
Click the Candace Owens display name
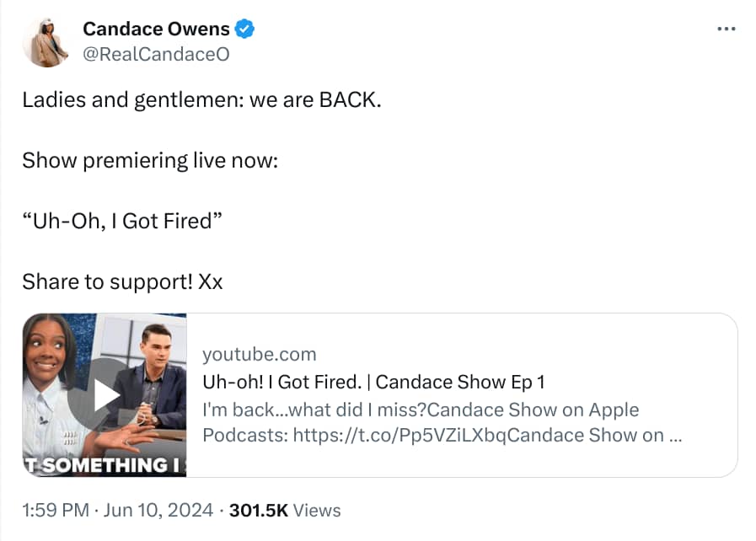(156, 29)
